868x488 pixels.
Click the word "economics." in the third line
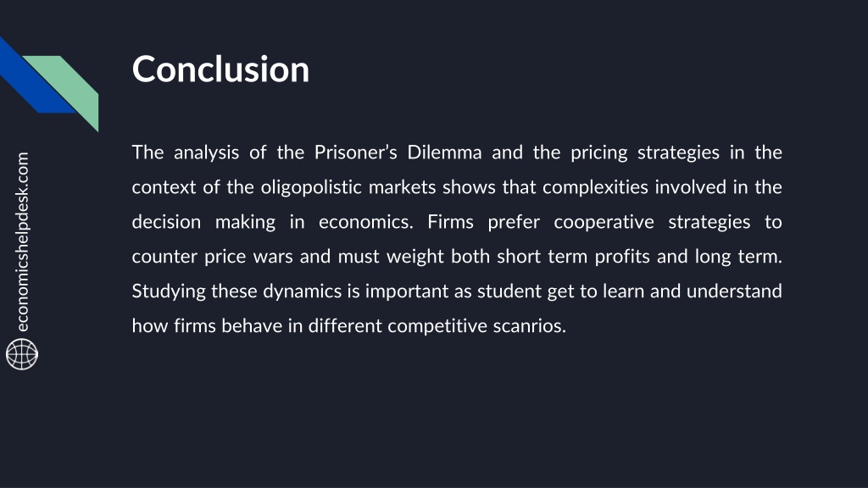[366, 222]
